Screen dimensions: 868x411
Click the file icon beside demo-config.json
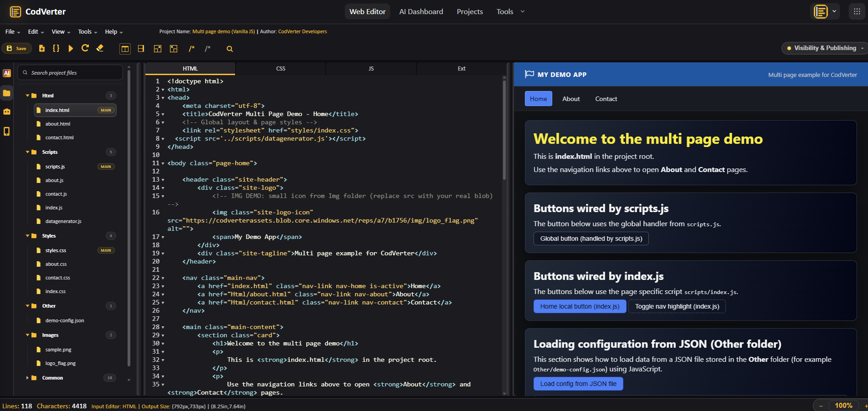click(39, 320)
